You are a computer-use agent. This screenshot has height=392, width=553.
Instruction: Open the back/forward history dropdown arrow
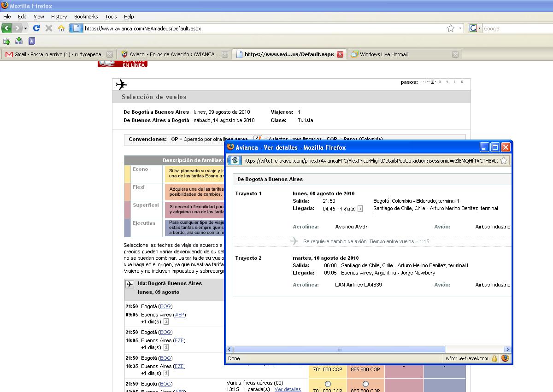25,28
